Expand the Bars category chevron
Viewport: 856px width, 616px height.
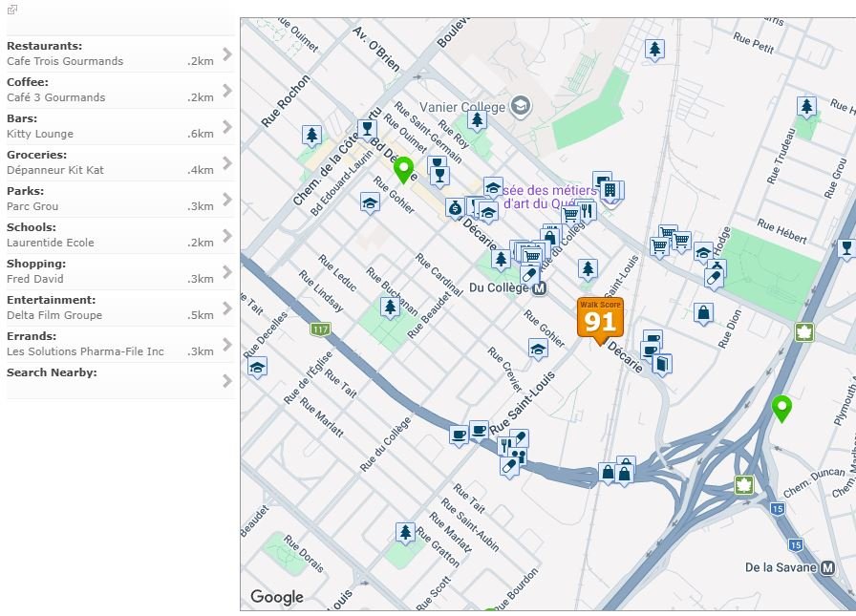pyautogui.click(x=227, y=127)
